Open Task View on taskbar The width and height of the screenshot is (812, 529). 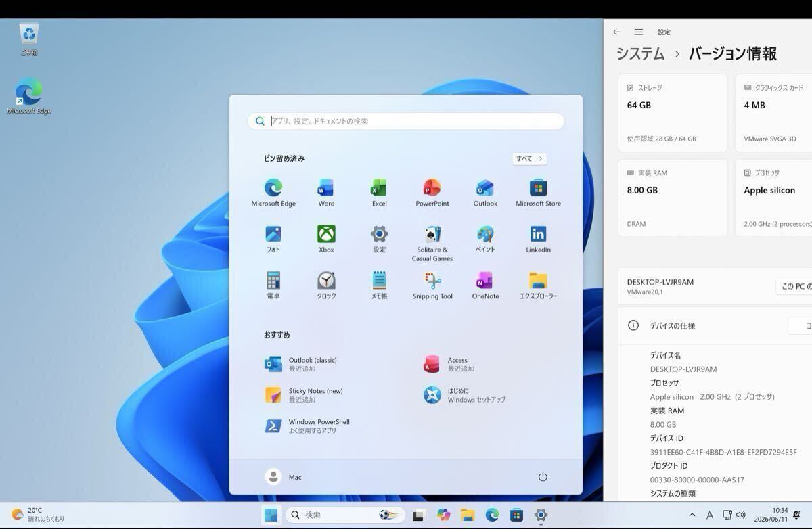418,515
